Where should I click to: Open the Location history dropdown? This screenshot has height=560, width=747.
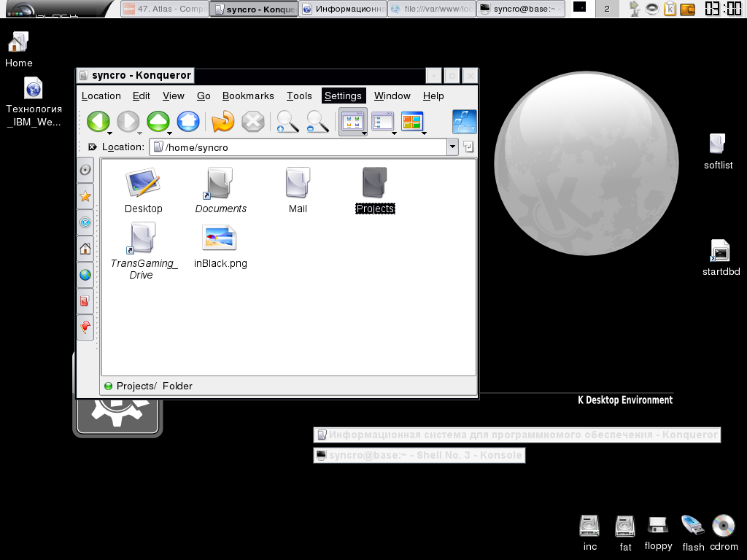[452, 147]
